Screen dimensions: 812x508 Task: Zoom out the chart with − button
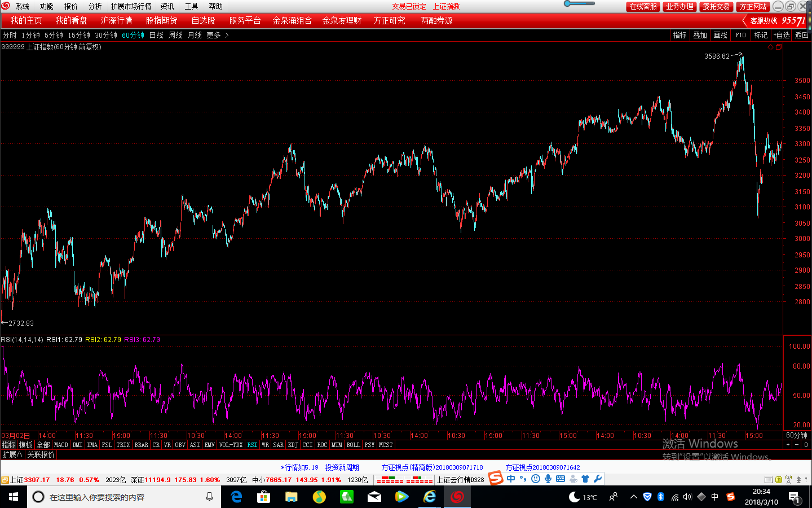[797, 445]
